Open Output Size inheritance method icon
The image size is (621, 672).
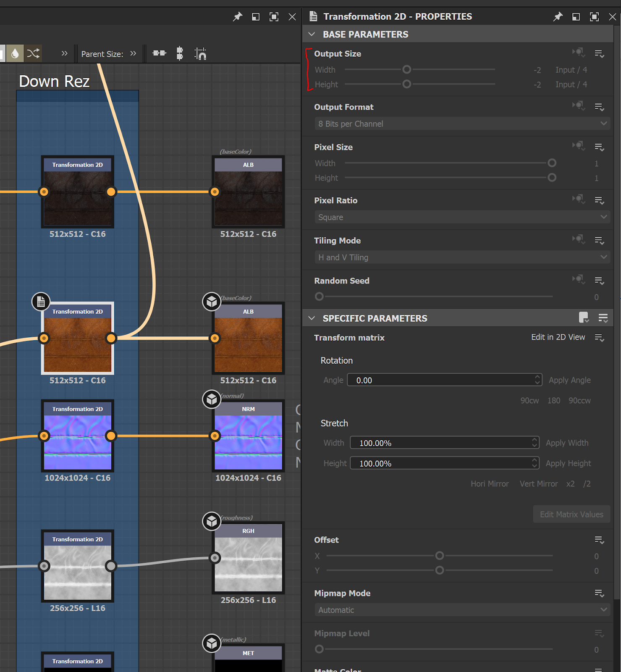[x=579, y=53]
